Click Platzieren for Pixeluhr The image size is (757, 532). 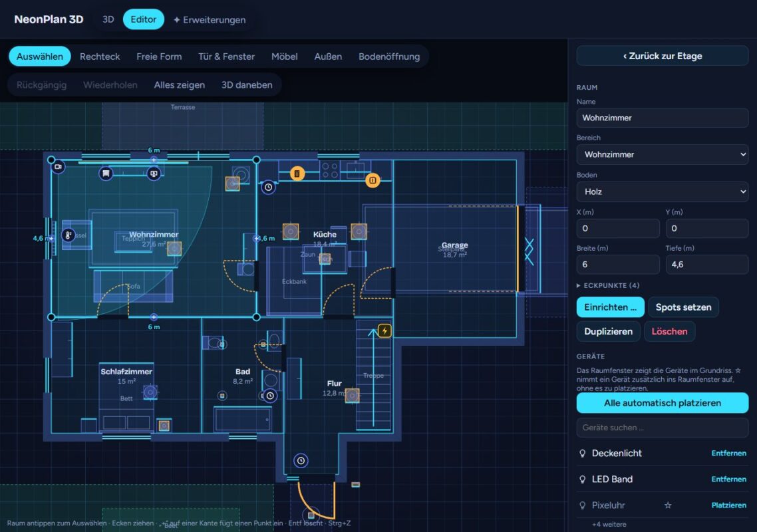point(728,505)
